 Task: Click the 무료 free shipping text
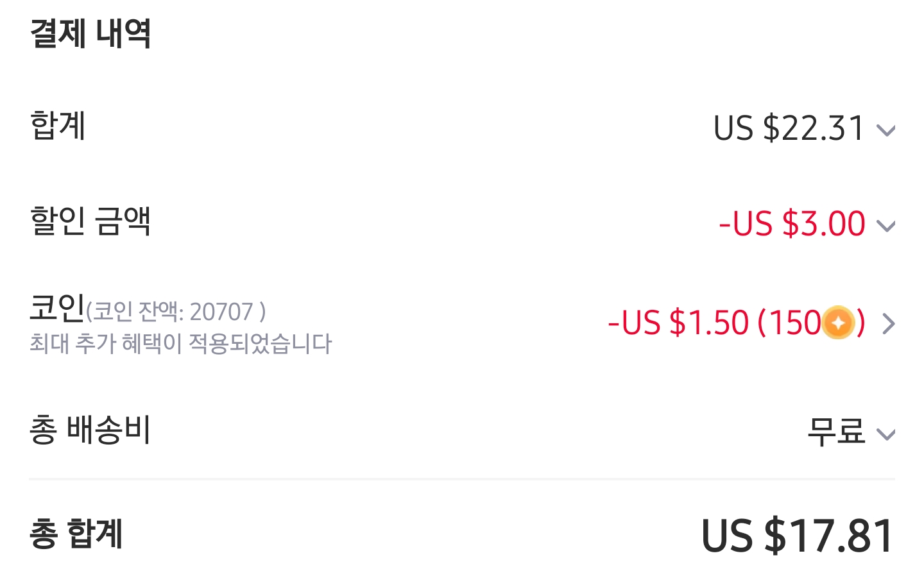tap(836, 432)
